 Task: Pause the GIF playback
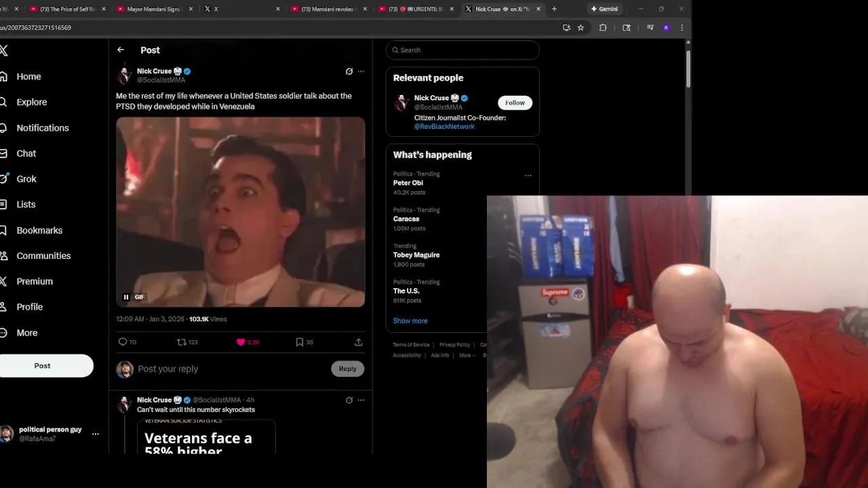point(126,297)
